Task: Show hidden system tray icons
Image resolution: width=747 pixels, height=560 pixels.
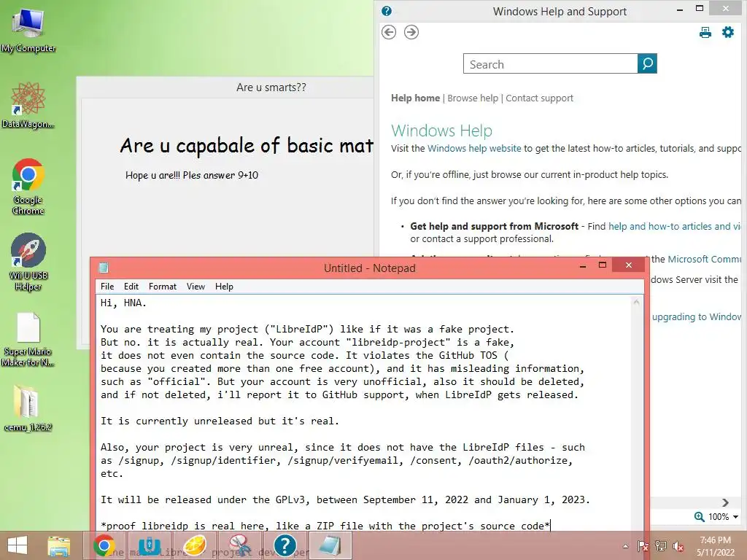Action: [x=625, y=547]
